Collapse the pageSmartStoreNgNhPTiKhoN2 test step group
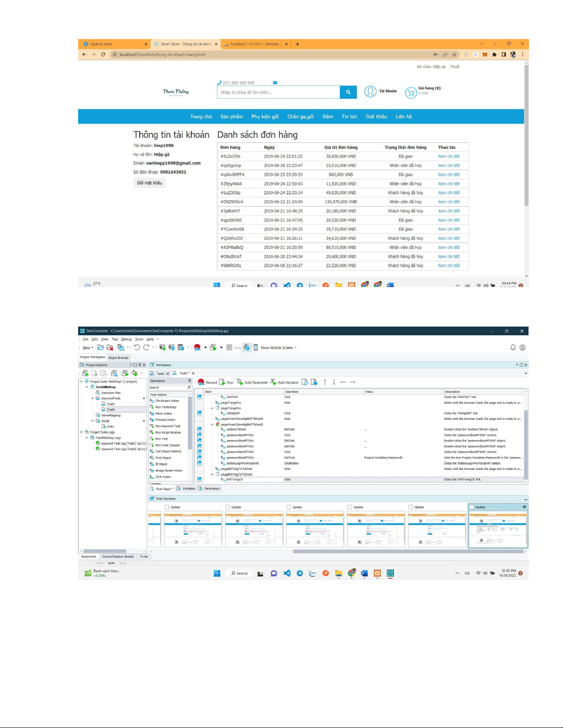563x728 pixels. tap(212, 424)
